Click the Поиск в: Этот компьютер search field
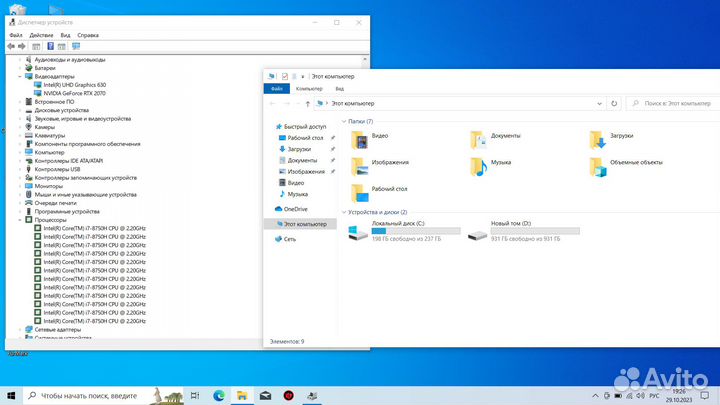The width and height of the screenshot is (720, 405). [x=670, y=103]
